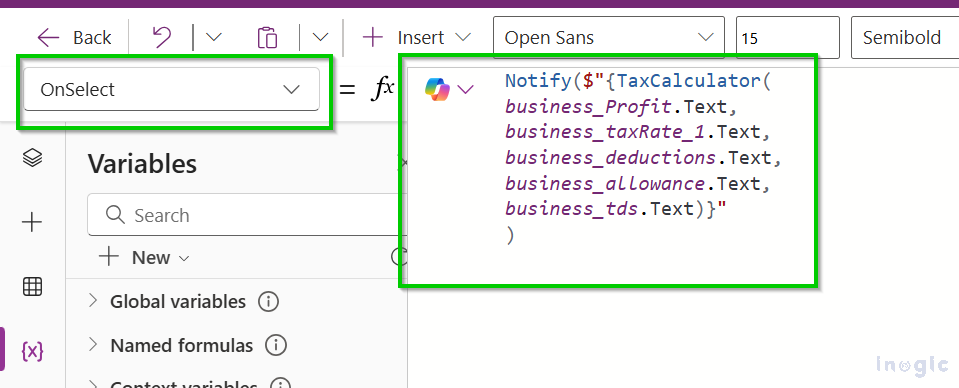Open the paste options dropdown arrow

click(320, 37)
